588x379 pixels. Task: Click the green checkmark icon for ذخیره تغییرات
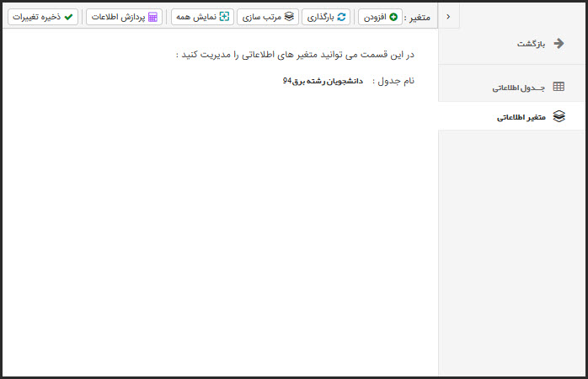coord(68,17)
